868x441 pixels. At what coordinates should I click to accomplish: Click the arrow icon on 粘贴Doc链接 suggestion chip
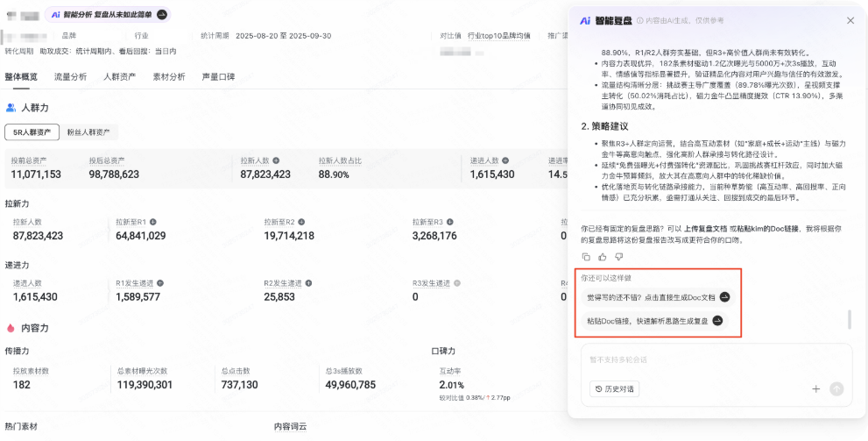717,320
